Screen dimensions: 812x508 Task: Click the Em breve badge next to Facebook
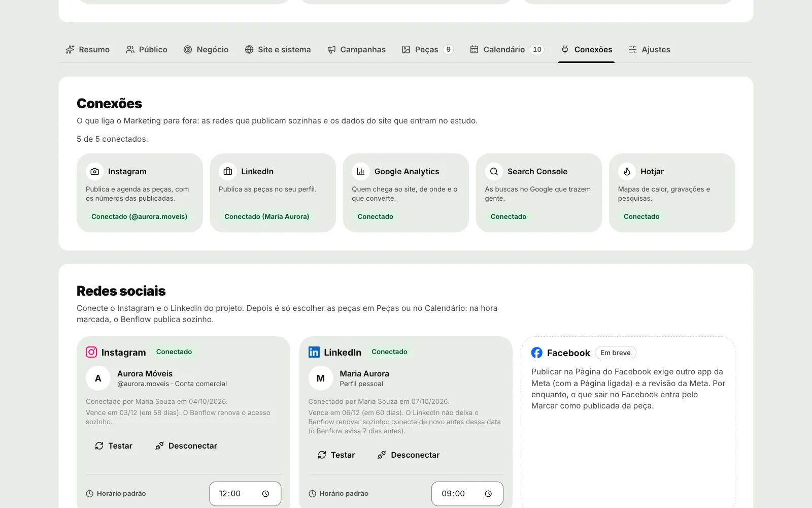[616, 353]
